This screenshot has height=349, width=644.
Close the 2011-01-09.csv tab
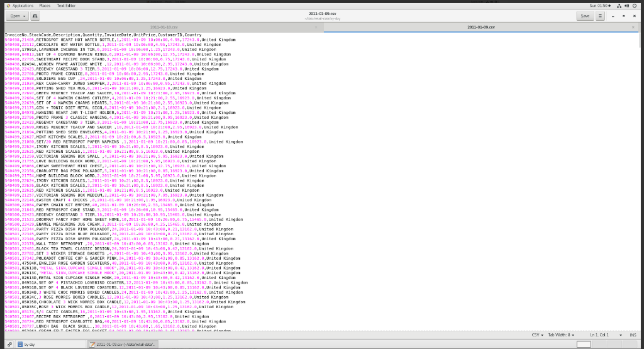point(633,27)
